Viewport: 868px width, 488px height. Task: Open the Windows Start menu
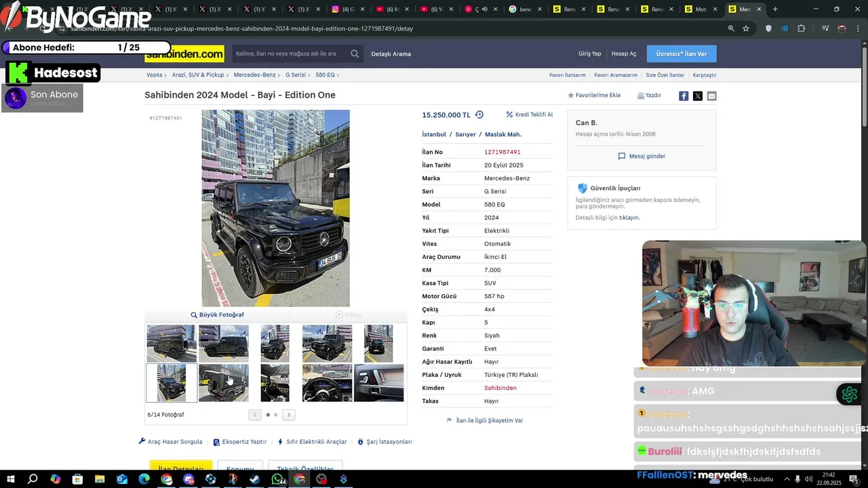(11, 479)
